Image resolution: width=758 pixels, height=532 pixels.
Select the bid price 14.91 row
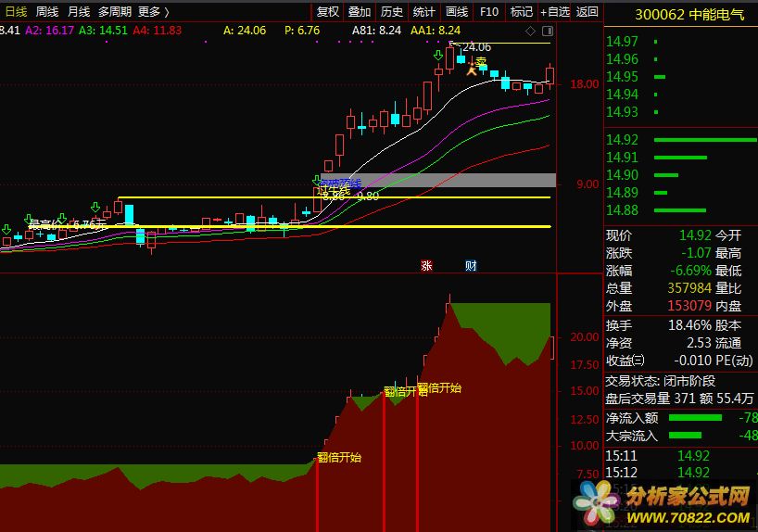click(x=681, y=158)
